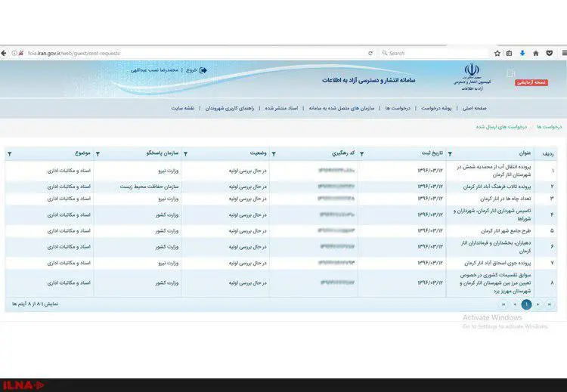567x392 pixels.
Task: Sort by the سازمان پاسخگو column header
Action: click(x=163, y=153)
